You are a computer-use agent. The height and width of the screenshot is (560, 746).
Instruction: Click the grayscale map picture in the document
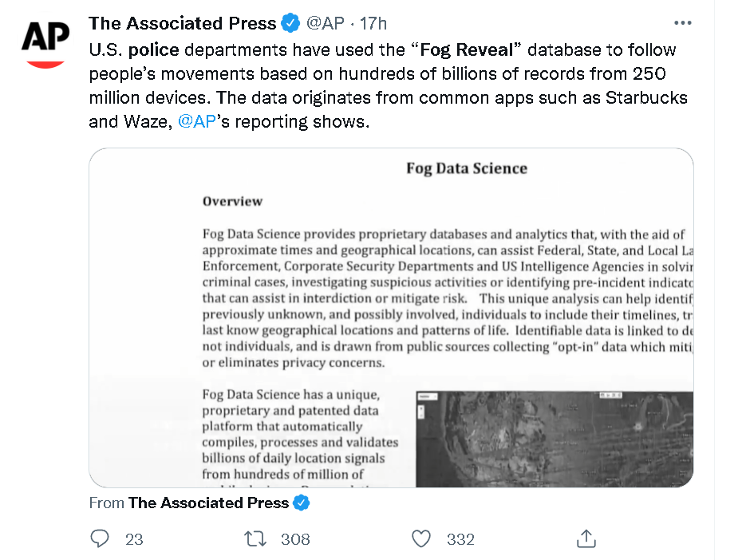(x=554, y=439)
